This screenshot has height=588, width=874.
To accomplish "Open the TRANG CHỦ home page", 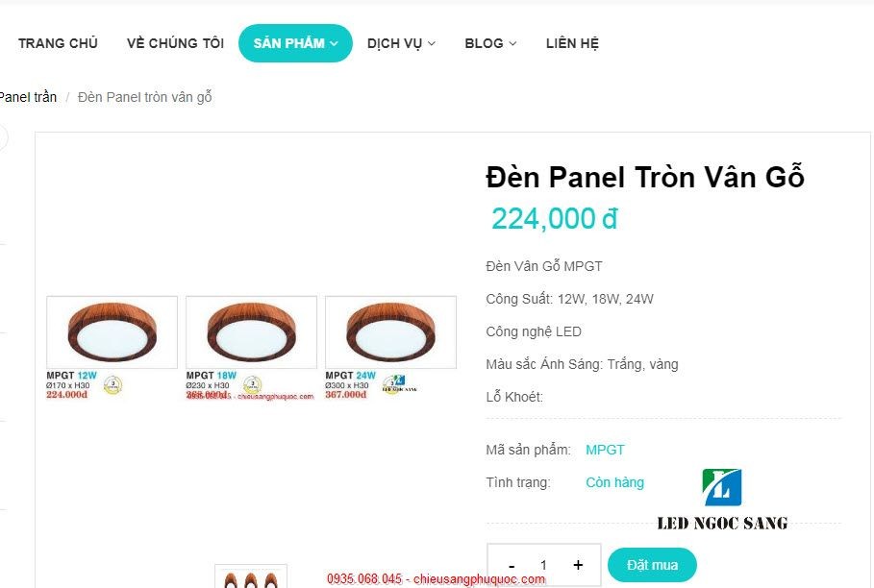I will tap(58, 43).
